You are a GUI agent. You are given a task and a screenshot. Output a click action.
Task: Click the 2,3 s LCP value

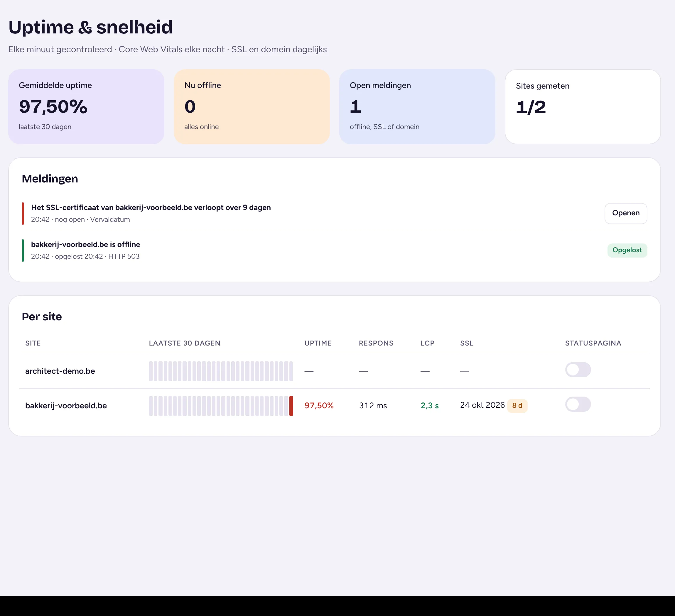pos(429,406)
